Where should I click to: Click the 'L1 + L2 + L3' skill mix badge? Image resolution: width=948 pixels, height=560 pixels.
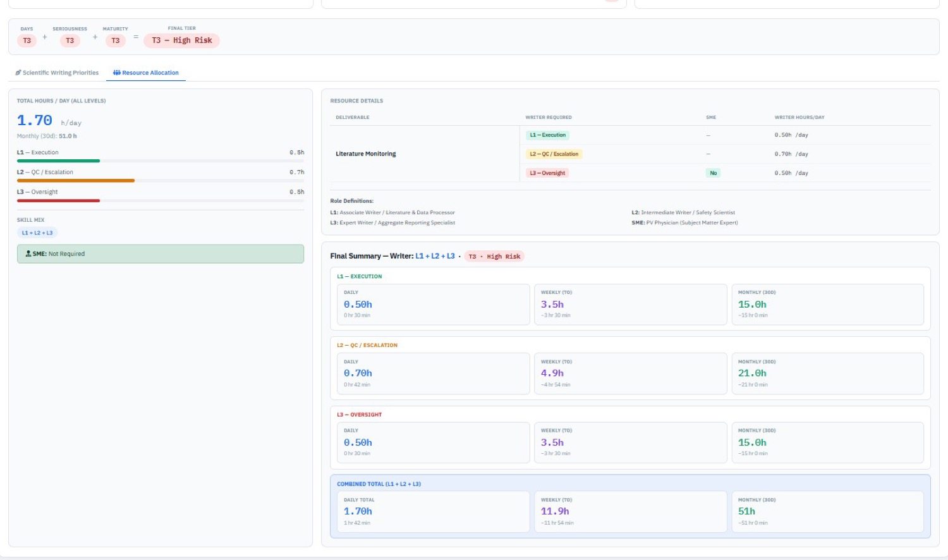[37, 233]
